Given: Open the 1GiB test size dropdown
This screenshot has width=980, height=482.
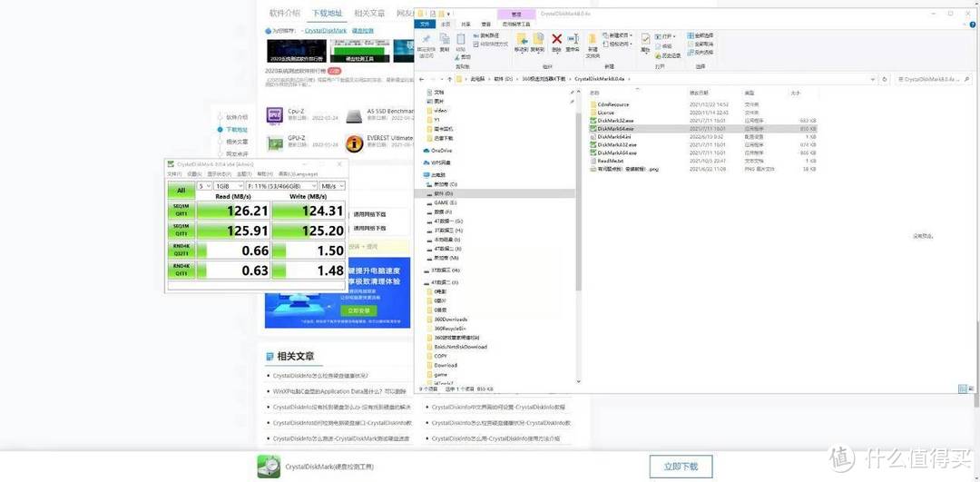Looking at the screenshot, I should (x=229, y=186).
